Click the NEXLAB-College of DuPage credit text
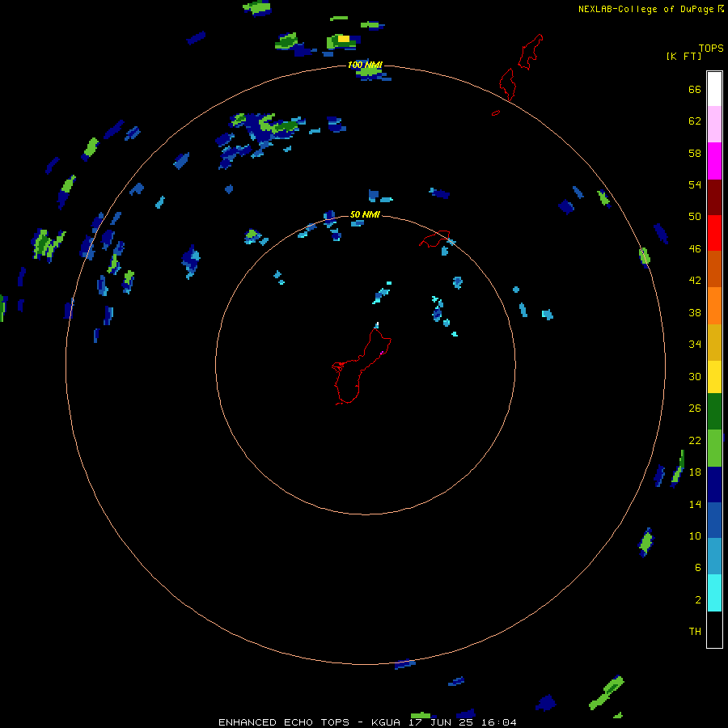The height and width of the screenshot is (728, 728). coord(645,9)
